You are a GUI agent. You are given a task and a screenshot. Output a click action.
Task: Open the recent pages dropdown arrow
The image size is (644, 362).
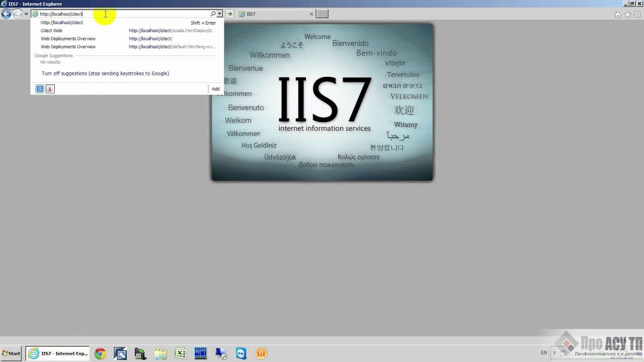pyautogui.click(x=26, y=14)
